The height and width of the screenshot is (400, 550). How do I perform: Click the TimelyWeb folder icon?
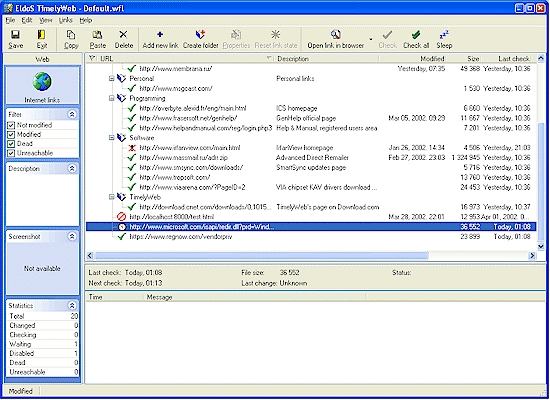click(x=121, y=197)
